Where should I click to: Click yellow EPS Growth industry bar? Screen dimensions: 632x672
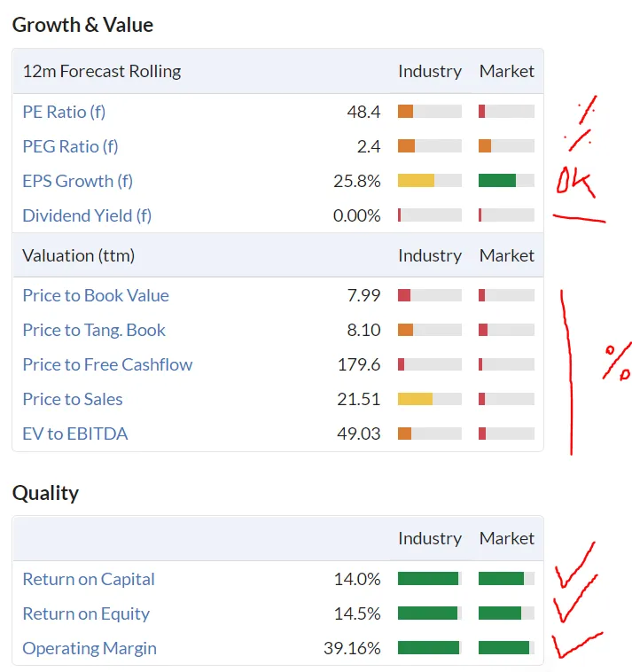416,181
